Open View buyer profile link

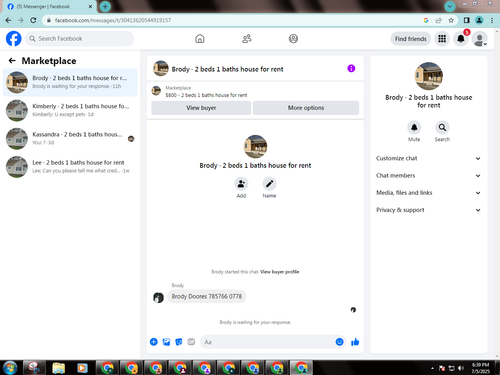279,272
